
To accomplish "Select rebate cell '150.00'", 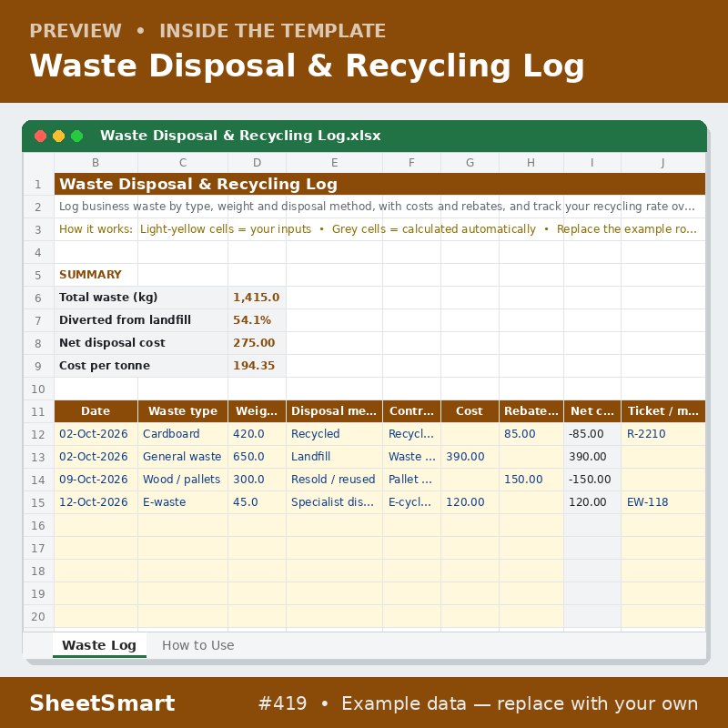I will pos(531,480).
